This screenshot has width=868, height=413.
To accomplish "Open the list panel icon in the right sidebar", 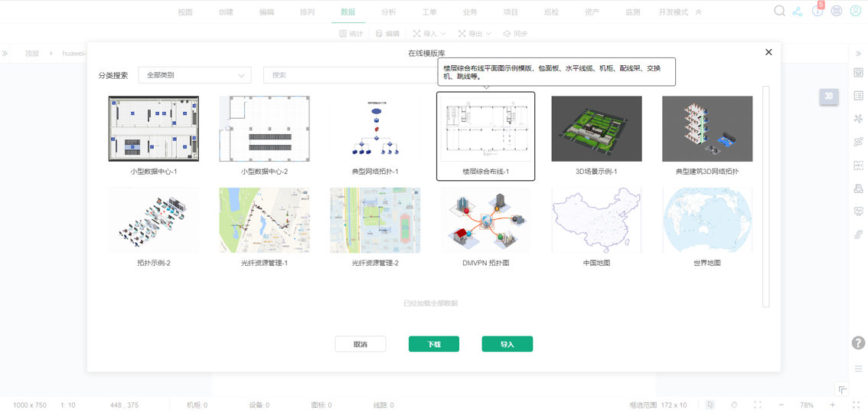I will pos(859,95).
